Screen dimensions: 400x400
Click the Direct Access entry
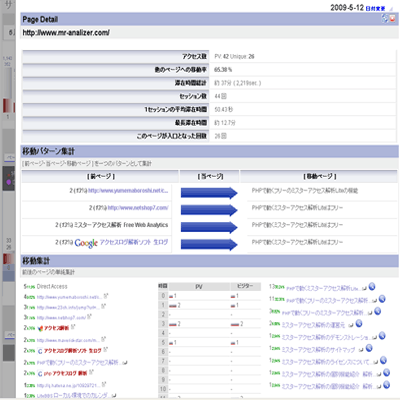tap(52, 286)
